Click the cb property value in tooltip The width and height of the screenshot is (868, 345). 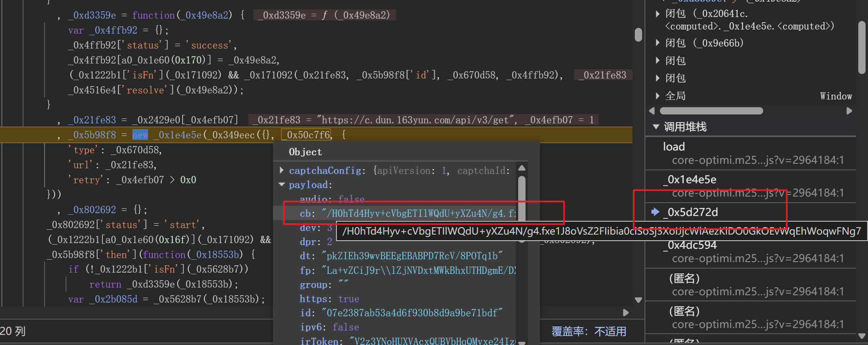(x=419, y=214)
